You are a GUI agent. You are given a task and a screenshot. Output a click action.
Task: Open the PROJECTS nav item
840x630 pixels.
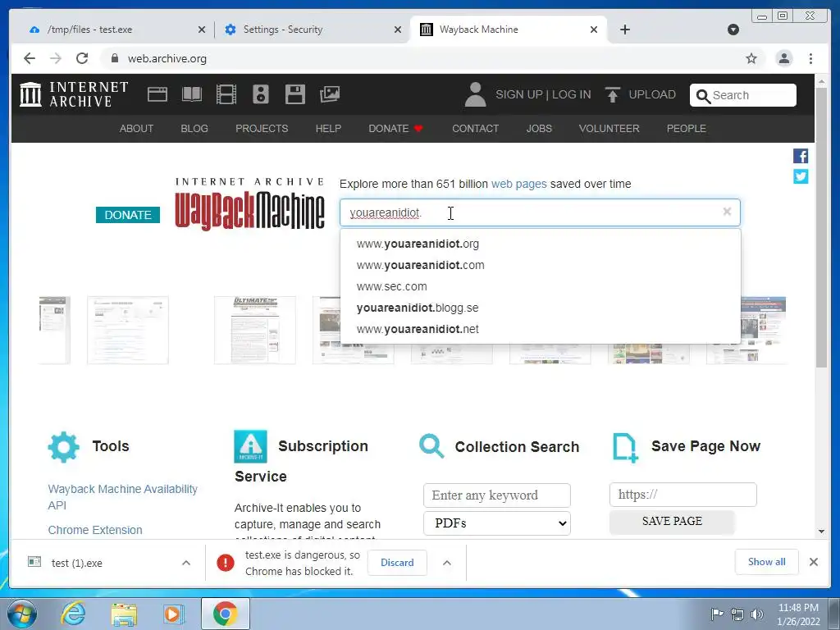[x=262, y=129]
